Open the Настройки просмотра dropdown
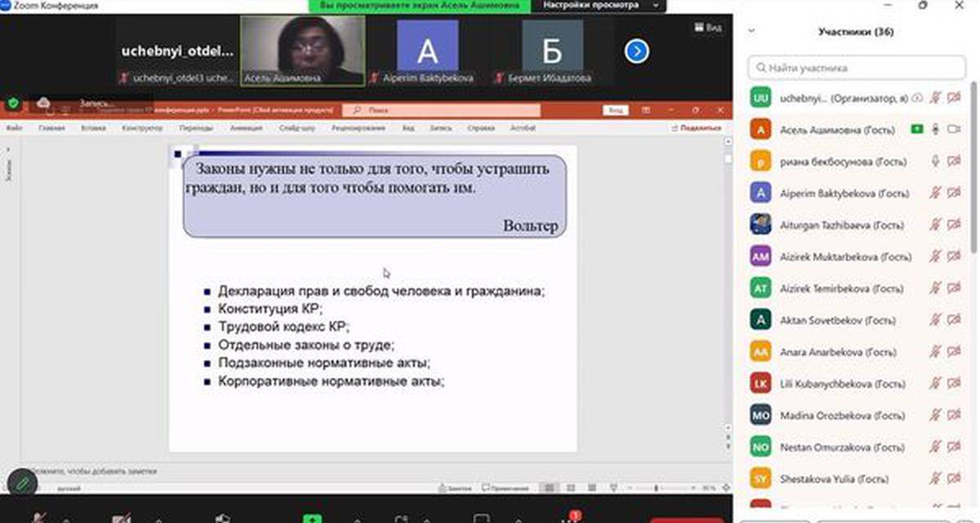The height and width of the screenshot is (523, 980). (598, 6)
